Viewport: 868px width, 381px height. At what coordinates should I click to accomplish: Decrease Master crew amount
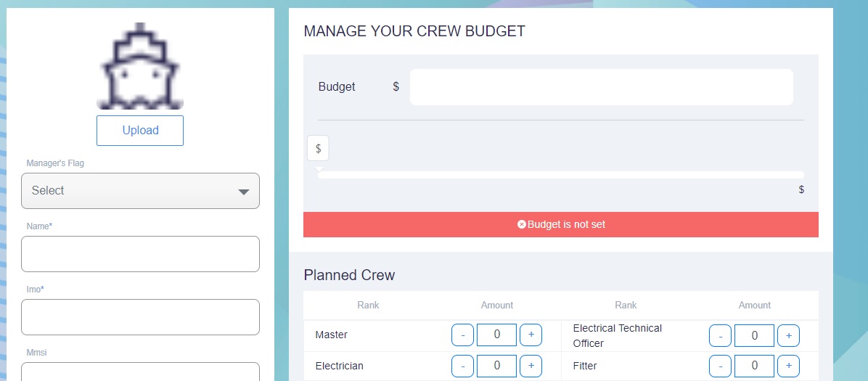pos(463,335)
